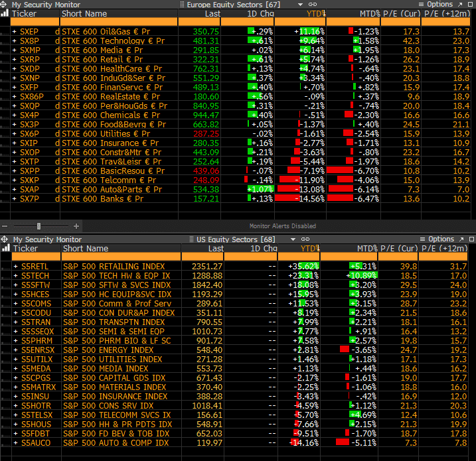Expand the S5AUCO row

coord(15,443)
